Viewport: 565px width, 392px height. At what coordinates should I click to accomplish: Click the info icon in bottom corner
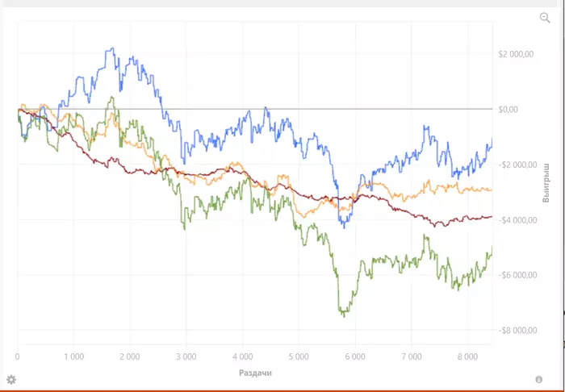pos(538,379)
